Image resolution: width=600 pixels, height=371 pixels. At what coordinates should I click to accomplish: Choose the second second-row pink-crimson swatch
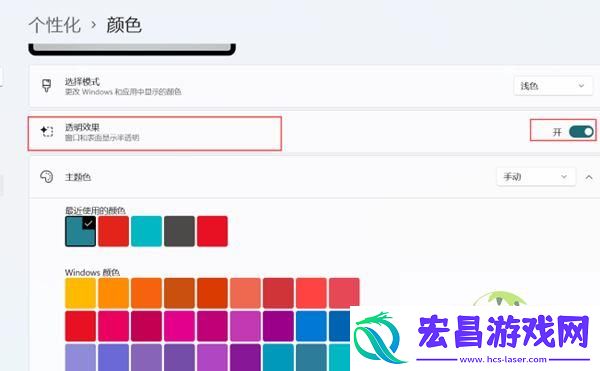coord(113,326)
